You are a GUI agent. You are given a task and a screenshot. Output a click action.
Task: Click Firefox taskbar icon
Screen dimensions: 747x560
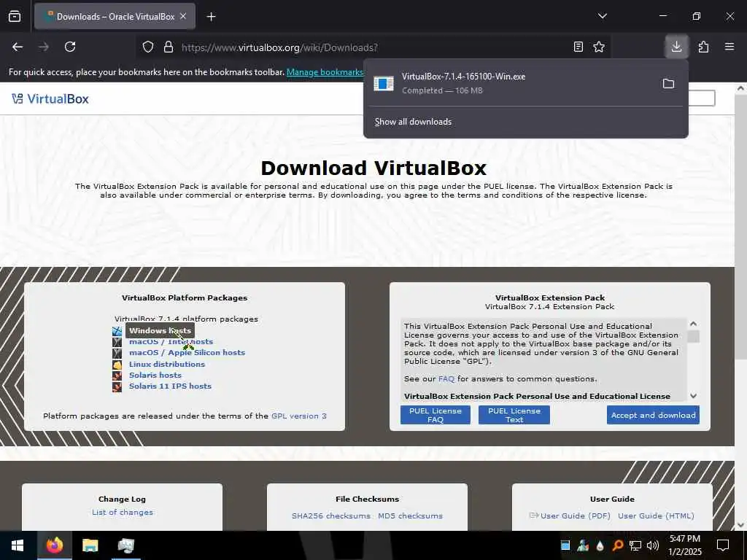point(54,545)
